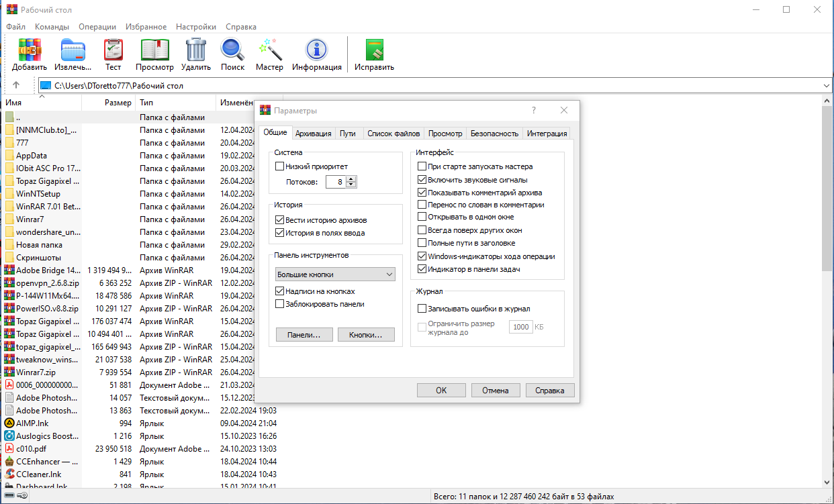Image resolution: width=834 pixels, height=504 pixels.
Task: Click the Отмена button
Action: (x=496, y=390)
